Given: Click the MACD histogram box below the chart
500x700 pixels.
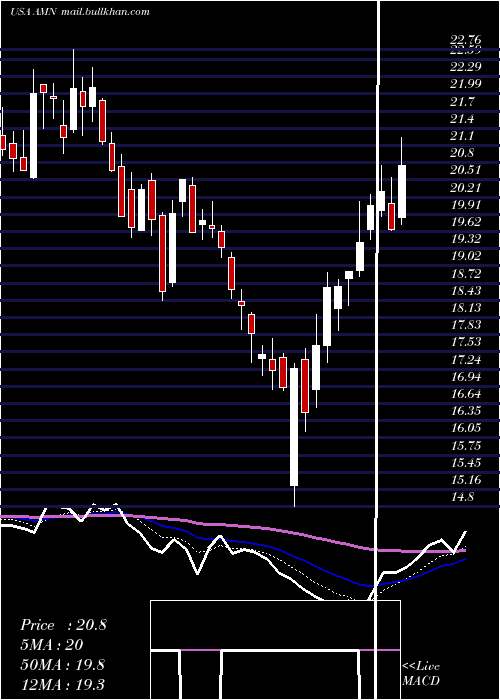Looking at the screenshot, I should 275,650.
